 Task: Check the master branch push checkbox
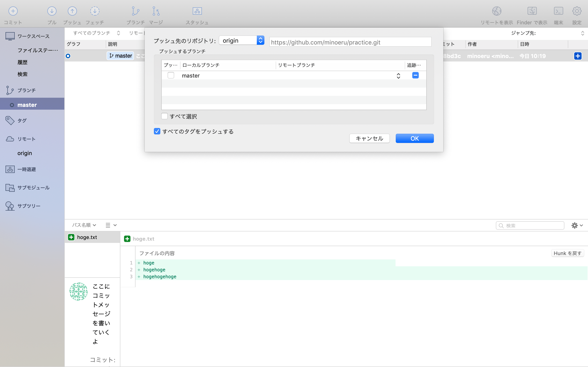coord(171,75)
